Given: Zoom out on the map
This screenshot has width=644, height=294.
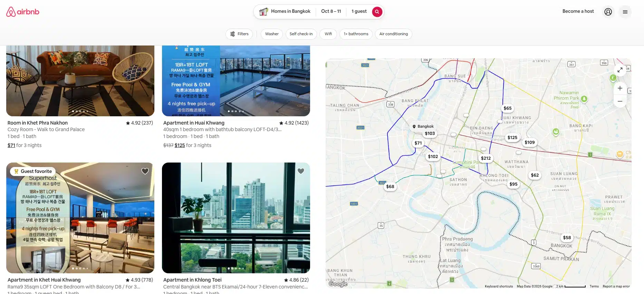Looking at the screenshot, I should click(620, 101).
